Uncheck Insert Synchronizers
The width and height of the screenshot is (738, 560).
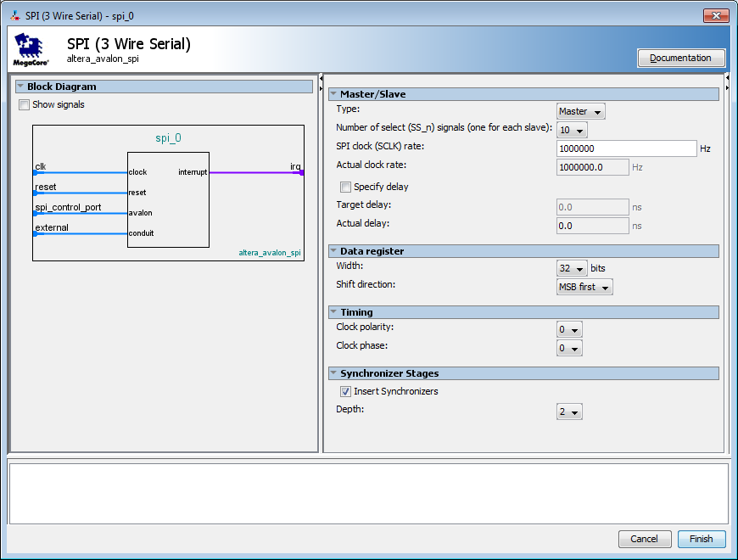click(x=345, y=391)
